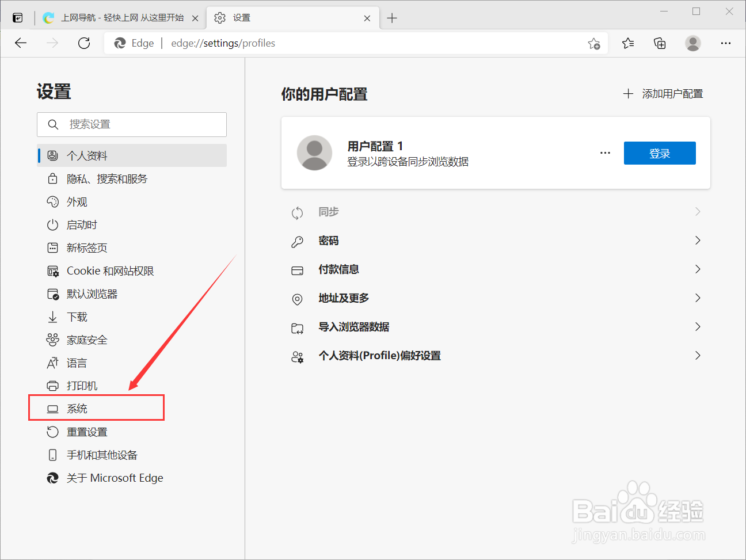Expand the 个人资料(Profile)偏好设置 chevron
The height and width of the screenshot is (560, 746).
point(698,356)
